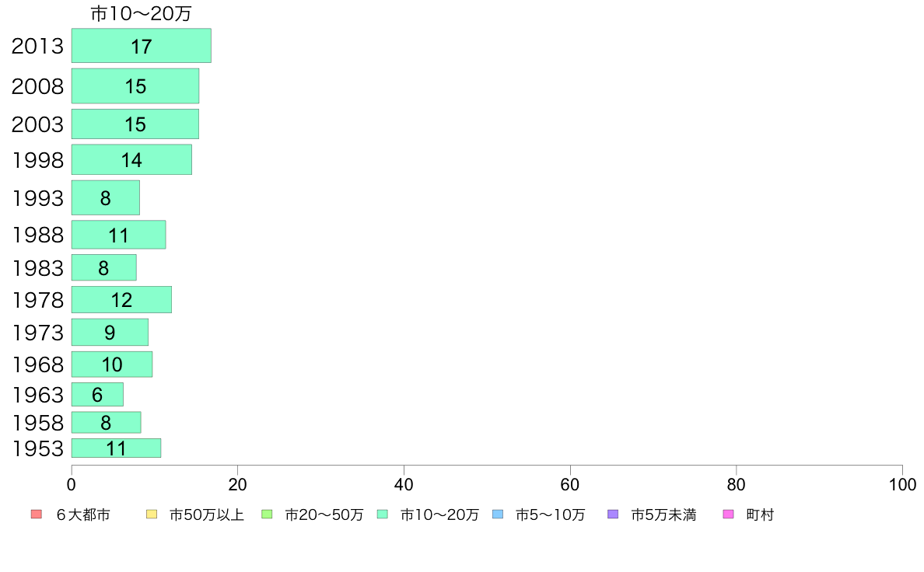Click the 6大都市 legend text label
924x572 pixels.
(83, 514)
